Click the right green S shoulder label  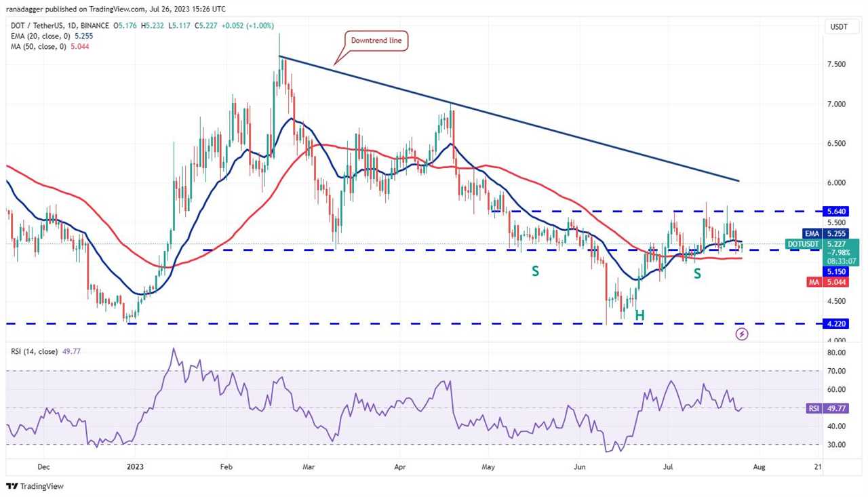(x=697, y=273)
